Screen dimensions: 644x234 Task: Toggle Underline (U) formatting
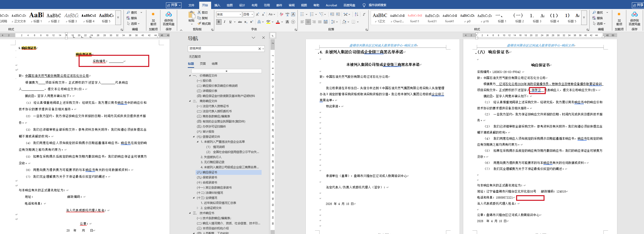pyautogui.click(x=230, y=22)
